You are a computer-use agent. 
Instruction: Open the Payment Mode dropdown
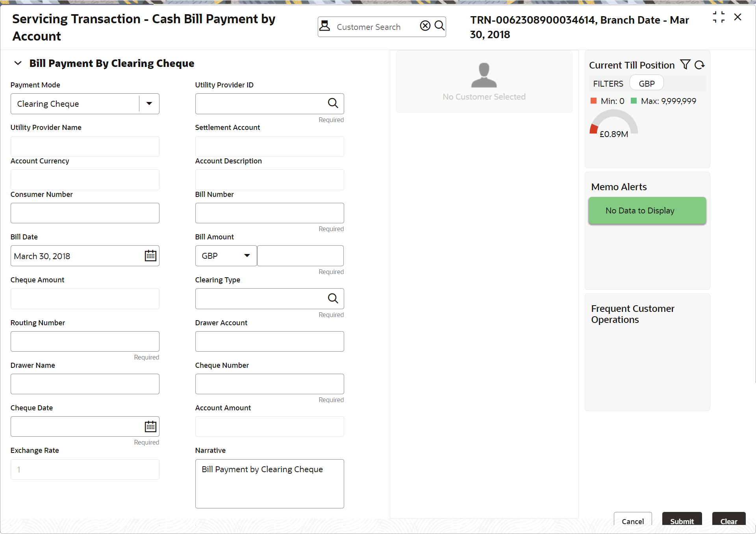pos(149,104)
